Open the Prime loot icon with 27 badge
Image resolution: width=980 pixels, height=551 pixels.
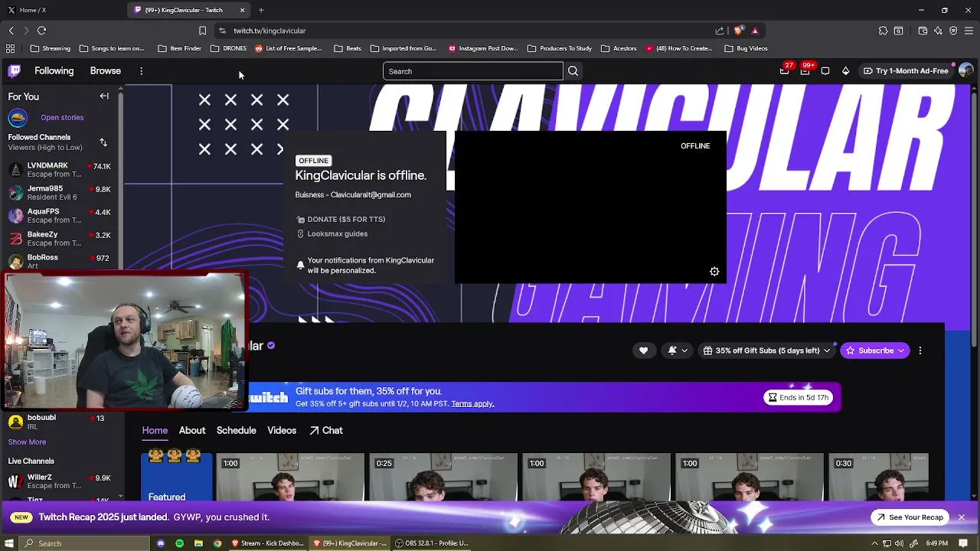tap(784, 70)
